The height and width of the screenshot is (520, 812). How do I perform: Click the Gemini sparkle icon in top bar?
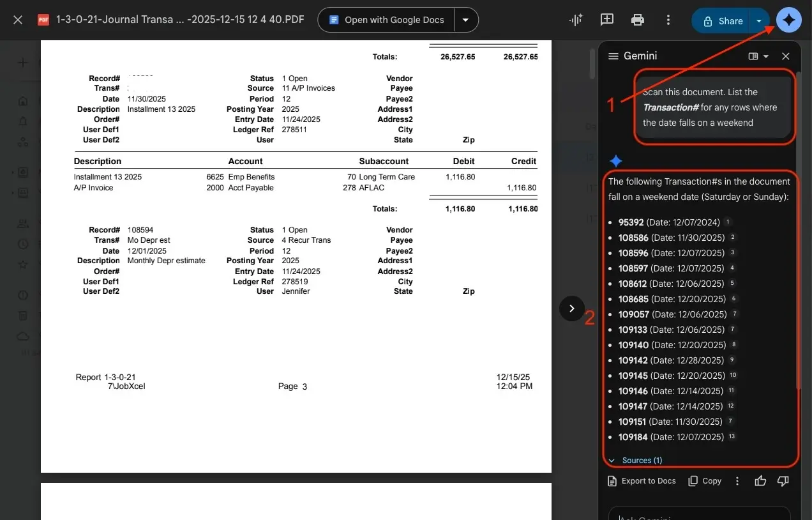pyautogui.click(x=789, y=20)
